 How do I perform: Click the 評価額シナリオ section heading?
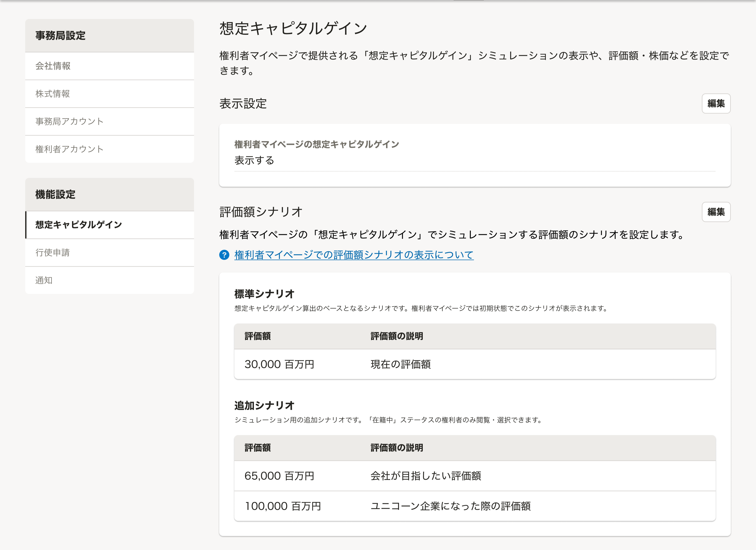tap(261, 212)
